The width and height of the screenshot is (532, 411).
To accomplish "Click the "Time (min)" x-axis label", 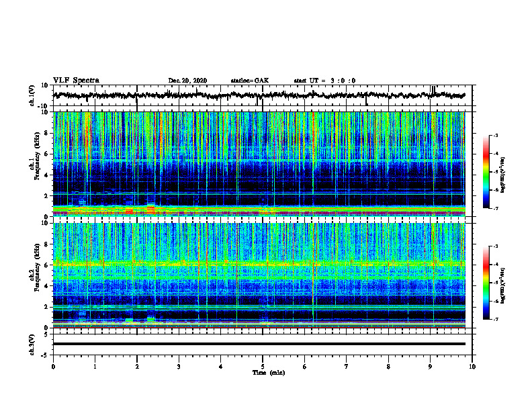I will pyautogui.click(x=269, y=373).
